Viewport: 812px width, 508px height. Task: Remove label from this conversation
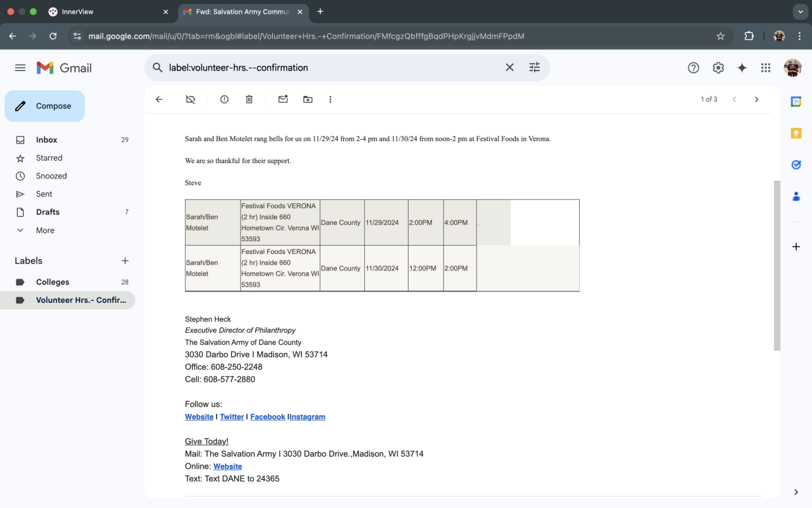[190, 99]
